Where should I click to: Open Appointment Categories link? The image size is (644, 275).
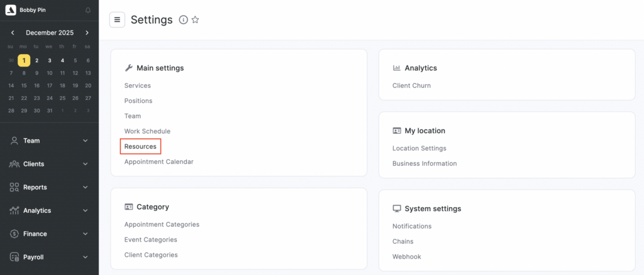tap(162, 224)
